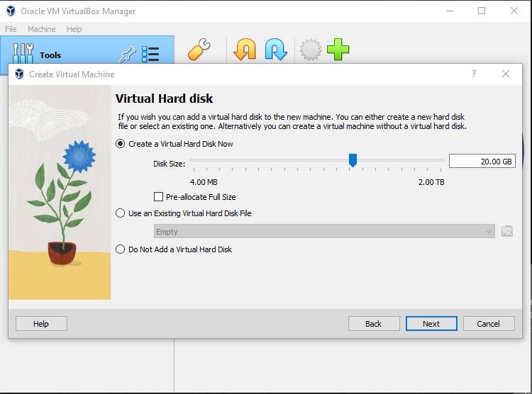Open the File menu
This screenshot has width=532, height=394.
11,29
